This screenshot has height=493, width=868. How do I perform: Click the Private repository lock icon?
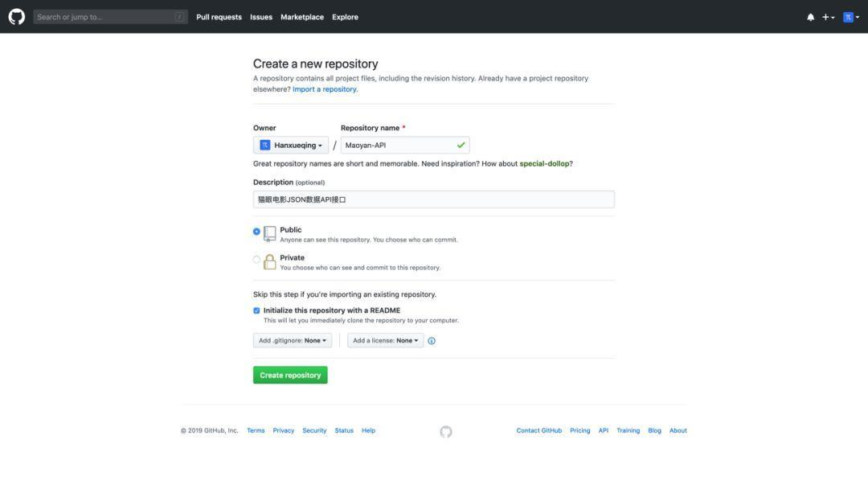(269, 261)
